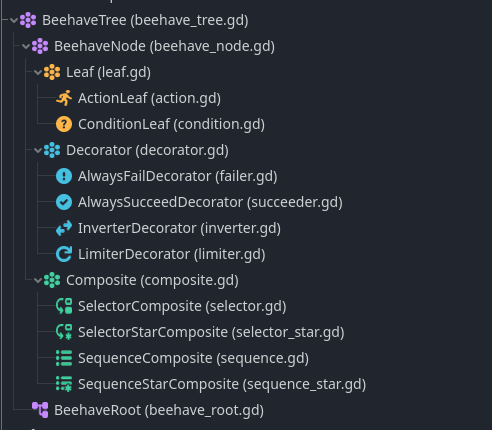492x430 pixels.
Task: Click the blue exclamation AlwaysFailDecorator icon
Action: coord(64,176)
